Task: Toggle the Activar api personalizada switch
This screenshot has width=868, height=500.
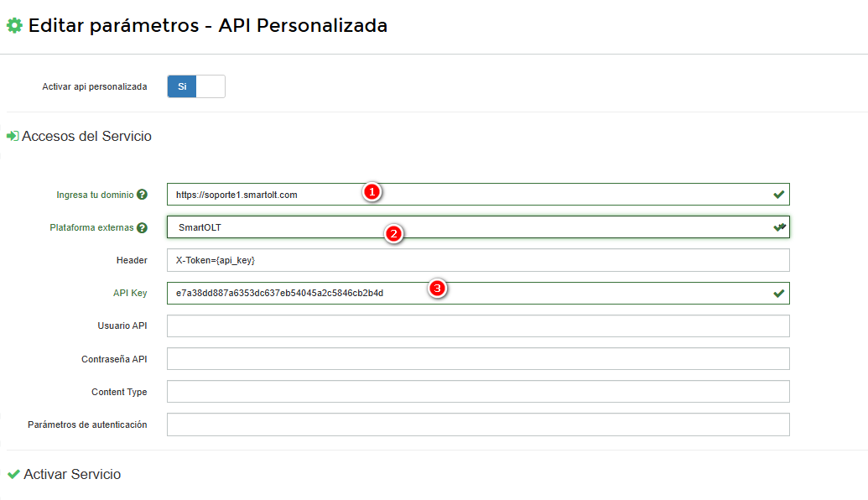Action: click(x=196, y=86)
